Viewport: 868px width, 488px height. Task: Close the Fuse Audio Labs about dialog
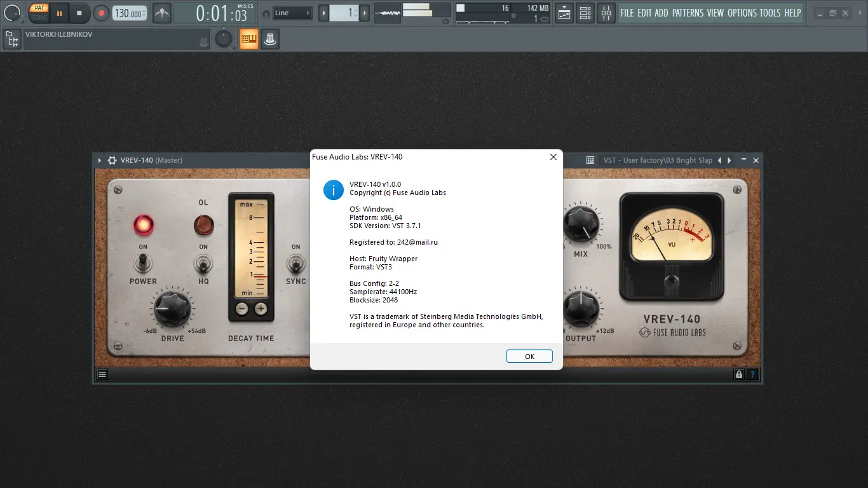[x=553, y=157]
